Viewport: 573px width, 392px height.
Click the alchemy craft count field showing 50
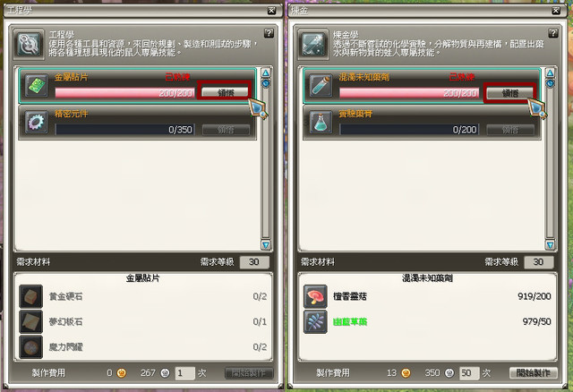tap(469, 373)
